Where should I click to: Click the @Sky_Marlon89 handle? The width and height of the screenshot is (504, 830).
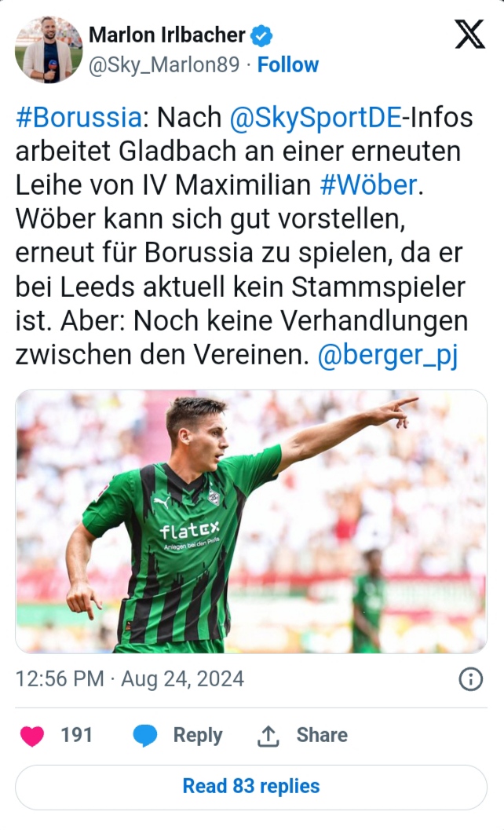pos(163,65)
